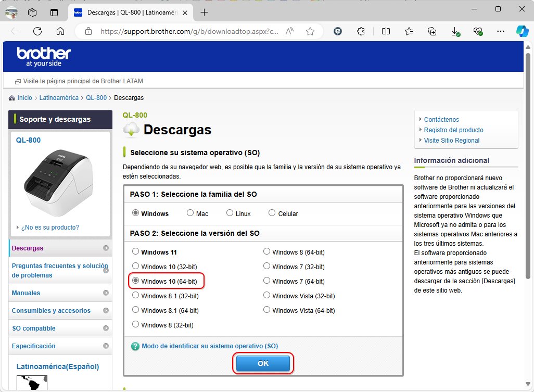Screen dimensions: 534x392
Task: Click the Brother logo
Action: pyautogui.click(x=44, y=57)
